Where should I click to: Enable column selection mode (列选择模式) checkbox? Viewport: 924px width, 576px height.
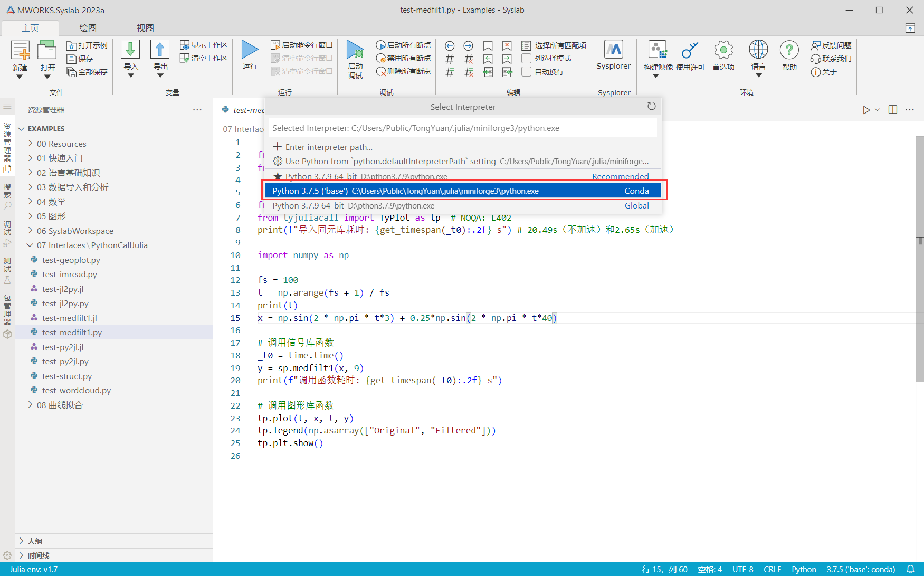tap(526, 58)
